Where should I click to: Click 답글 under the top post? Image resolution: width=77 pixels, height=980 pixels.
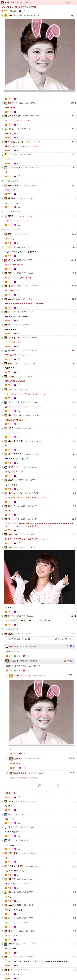13,11
